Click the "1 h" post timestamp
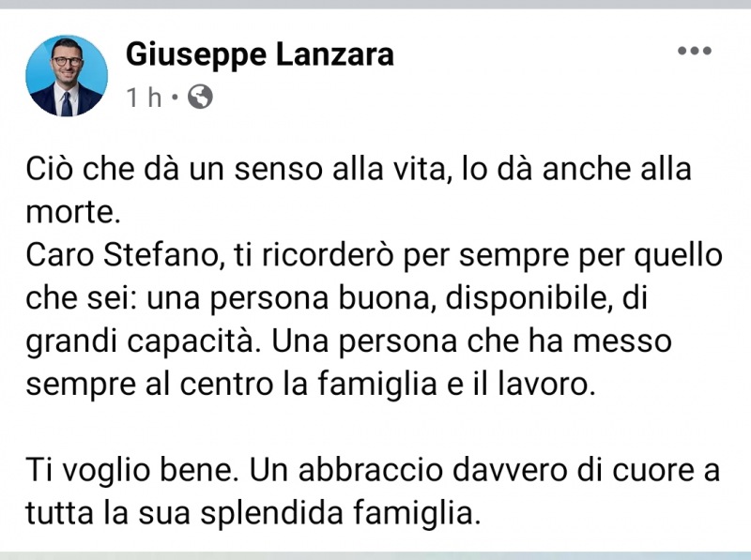The height and width of the screenshot is (560, 751). pyautogui.click(x=144, y=97)
